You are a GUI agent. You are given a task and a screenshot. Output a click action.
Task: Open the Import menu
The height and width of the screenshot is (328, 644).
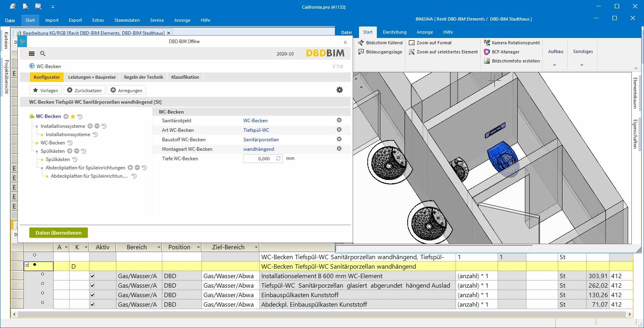[52, 20]
